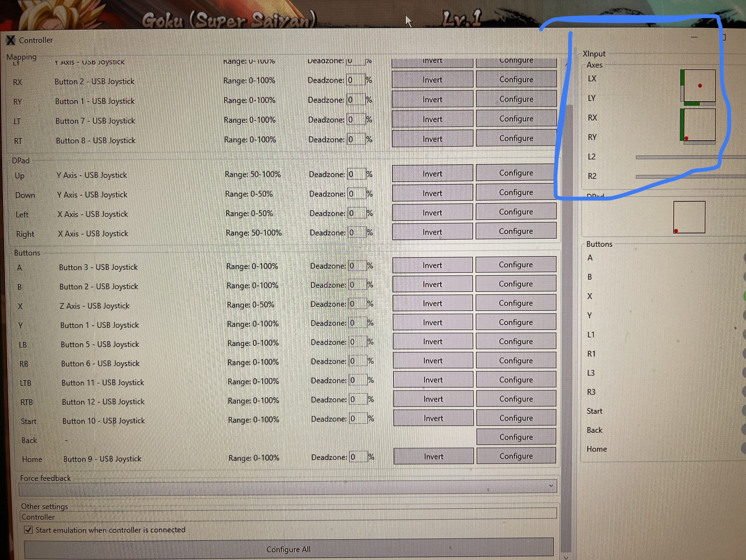The image size is (746, 560).
Task: Configure the LT trigger mapping
Action: [516, 118]
